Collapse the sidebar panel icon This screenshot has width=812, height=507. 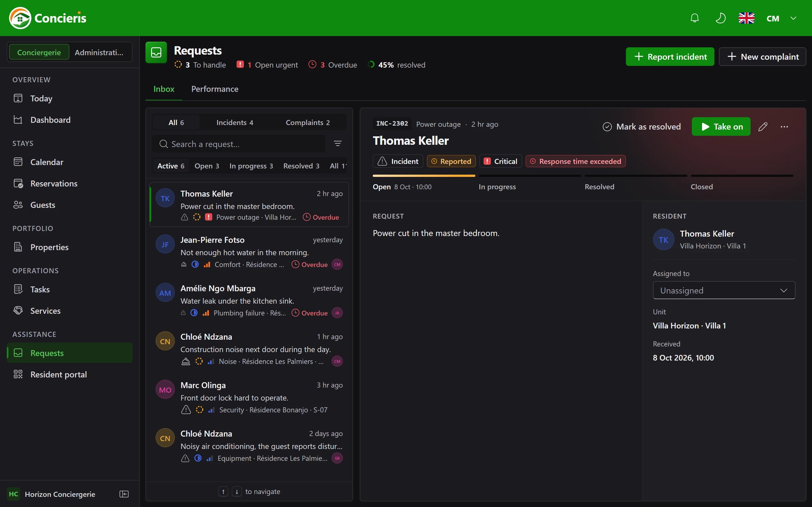click(x=124, y=494)
